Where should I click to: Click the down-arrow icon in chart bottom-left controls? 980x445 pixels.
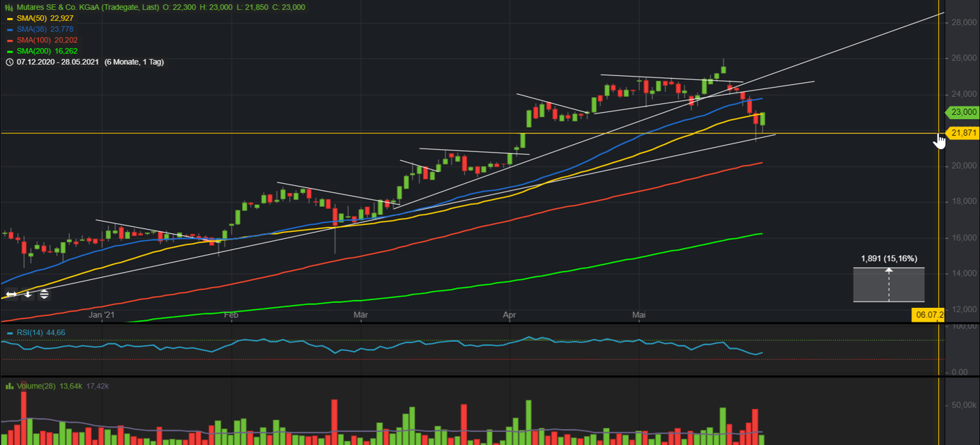[28, 295]
